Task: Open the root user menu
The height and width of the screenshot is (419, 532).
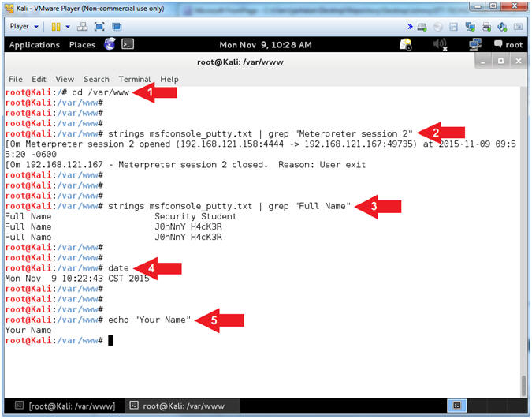Action: 508,44
